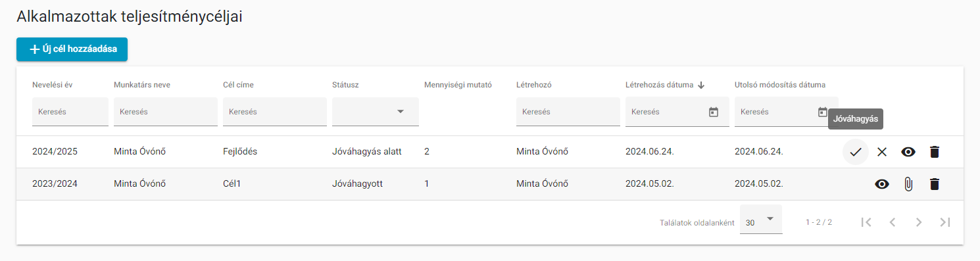The width and height of the screenshot is (980, 261).
Task: Click the Új cél hozzáadása button
Action: tap(72, 49)
